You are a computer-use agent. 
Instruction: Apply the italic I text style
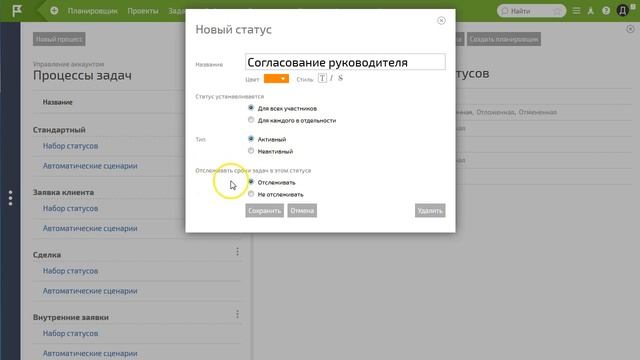point(331,78)
